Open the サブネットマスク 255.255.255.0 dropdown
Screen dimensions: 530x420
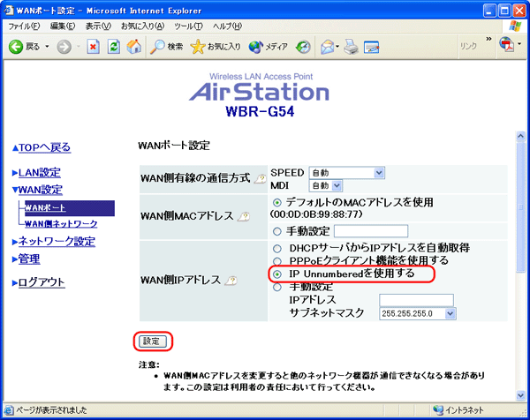coord(418,313)
